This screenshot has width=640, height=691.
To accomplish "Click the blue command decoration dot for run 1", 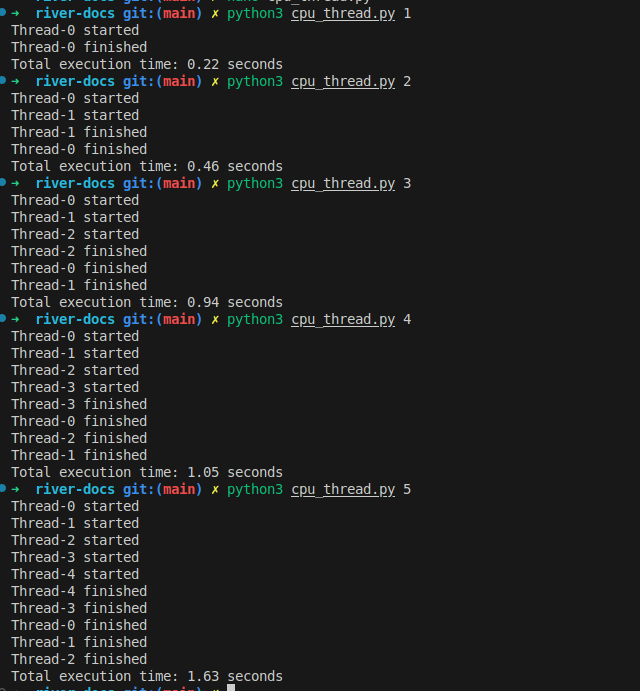I will click(x=3, y=12).
